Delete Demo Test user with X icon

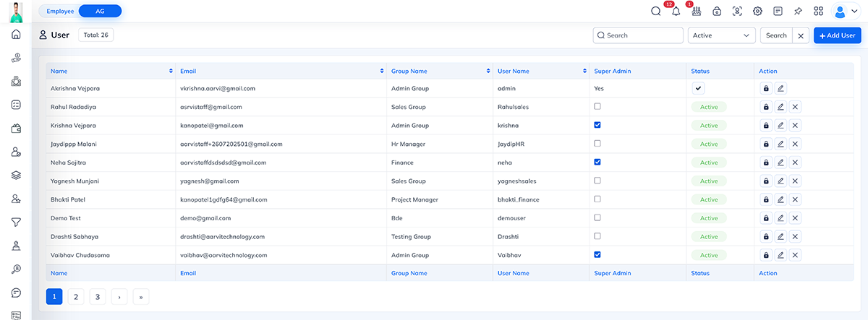(795, 217)
